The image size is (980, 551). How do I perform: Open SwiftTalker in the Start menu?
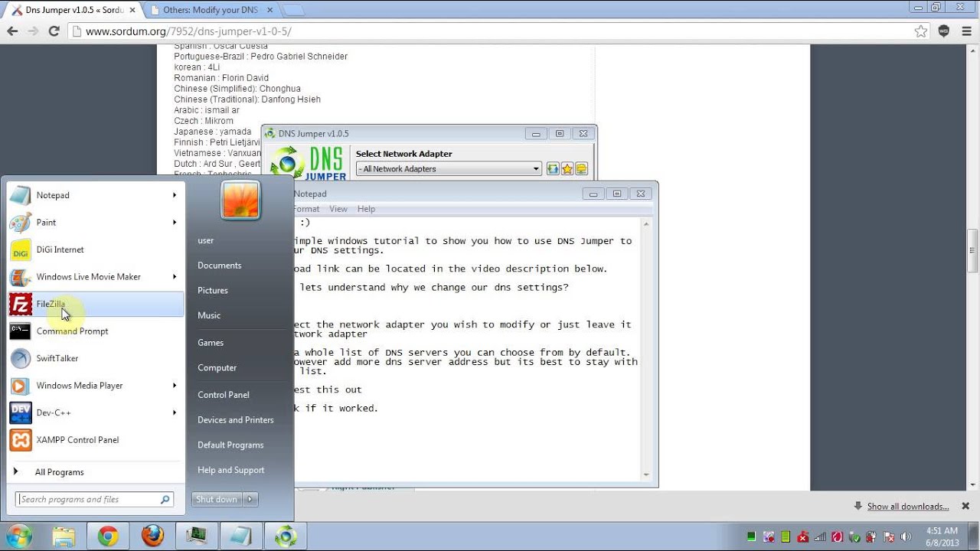tap(96, 358)
